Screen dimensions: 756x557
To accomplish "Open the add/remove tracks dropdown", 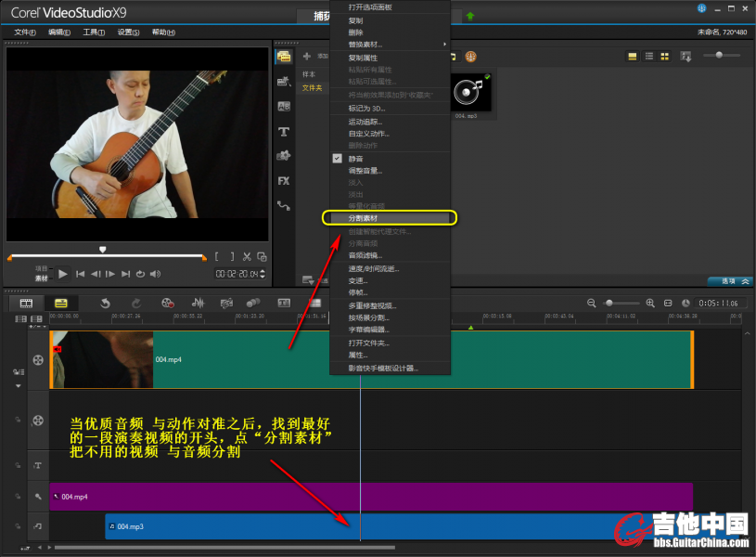I will click(38, 328).
